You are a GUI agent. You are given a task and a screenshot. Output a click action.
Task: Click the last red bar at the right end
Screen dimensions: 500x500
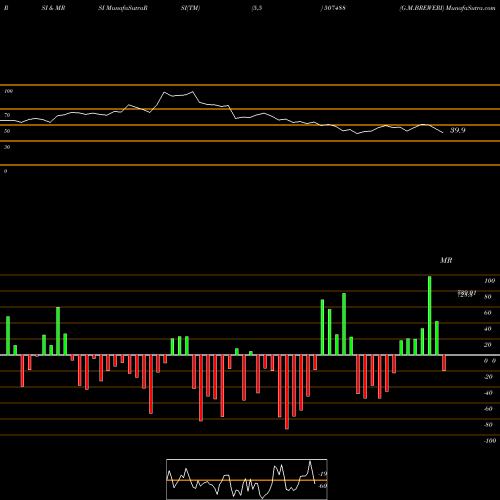coord(444,363)
